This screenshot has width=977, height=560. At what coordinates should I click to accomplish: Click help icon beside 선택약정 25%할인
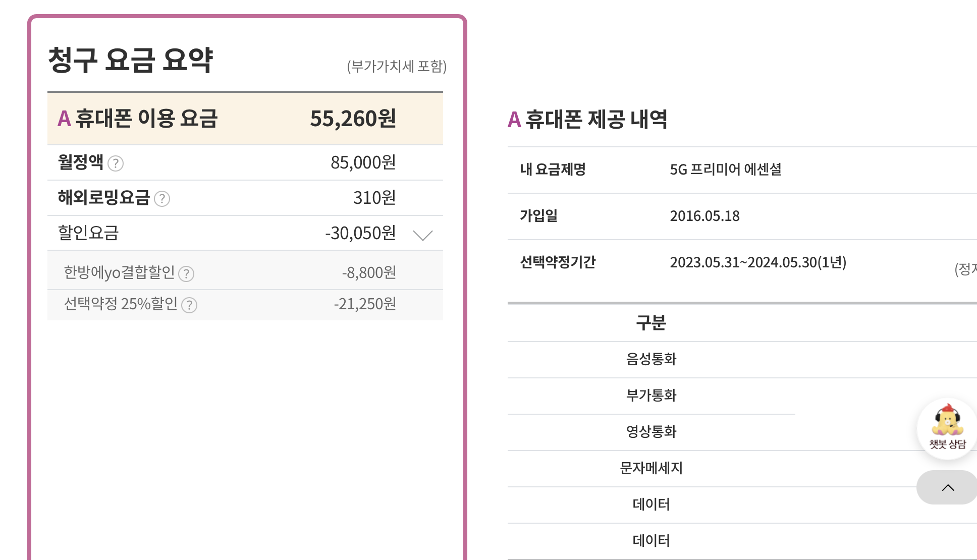coord(189,305)
